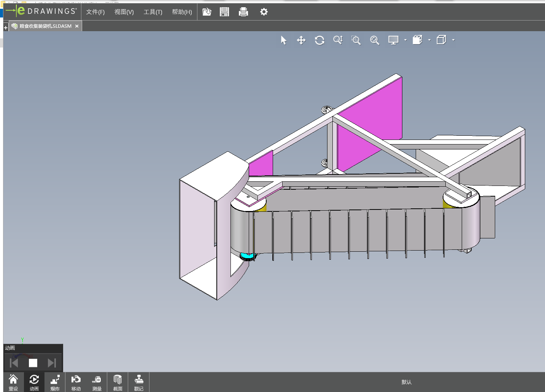The image size is (545, 392).
Task: Click the monitor display icon
Action: point(393,40)
